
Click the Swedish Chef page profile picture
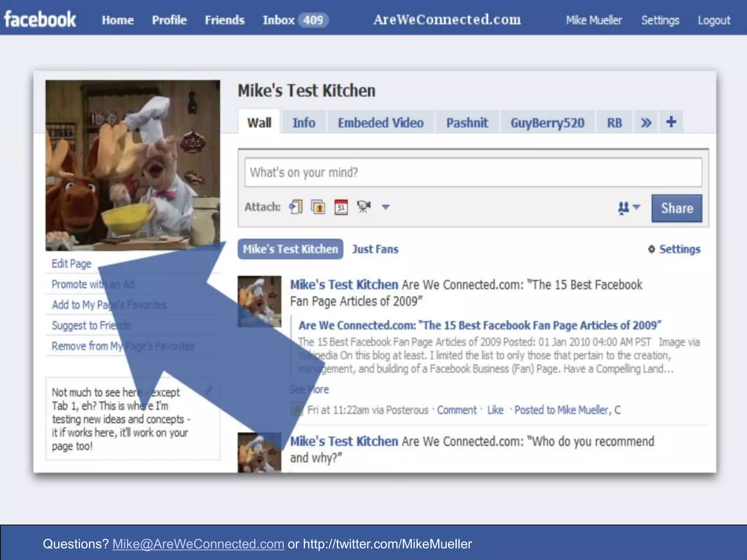coord(133,165)
